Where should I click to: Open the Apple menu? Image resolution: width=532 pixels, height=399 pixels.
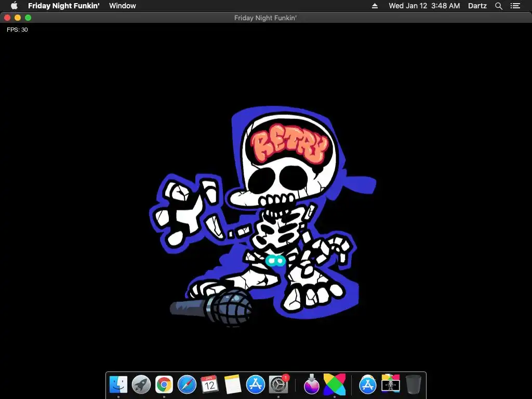pos(14,6)
